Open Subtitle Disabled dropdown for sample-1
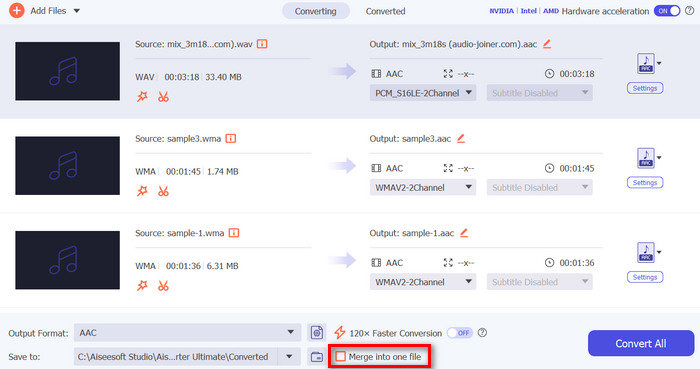 point(540,282)
